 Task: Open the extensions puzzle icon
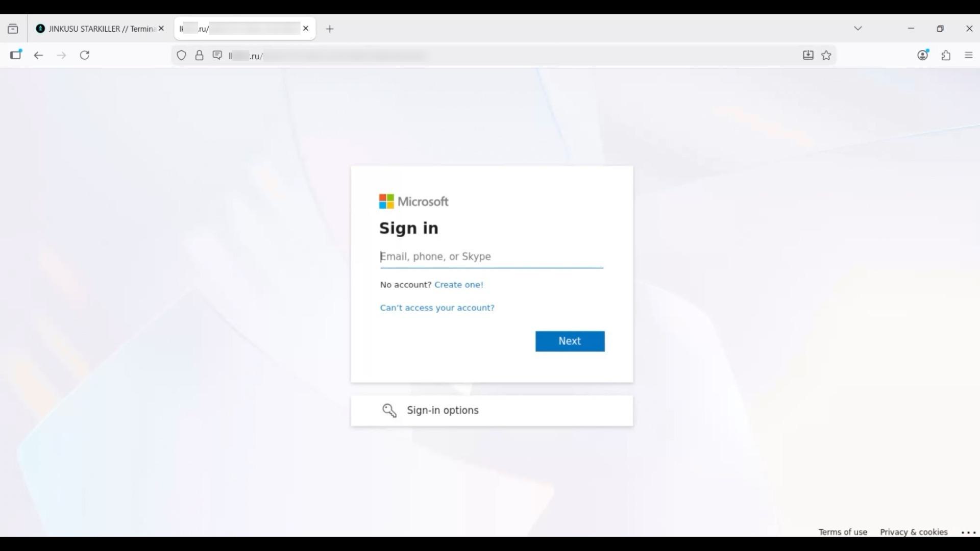pos(946,55)
